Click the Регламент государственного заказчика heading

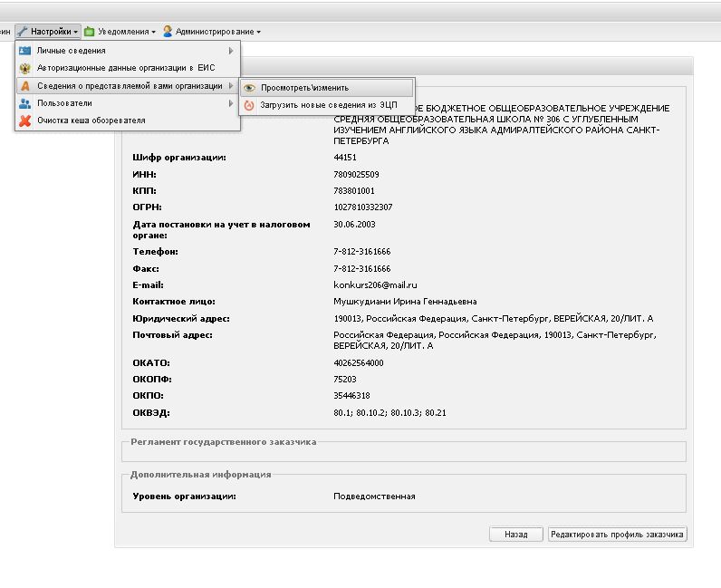point(224,442)
